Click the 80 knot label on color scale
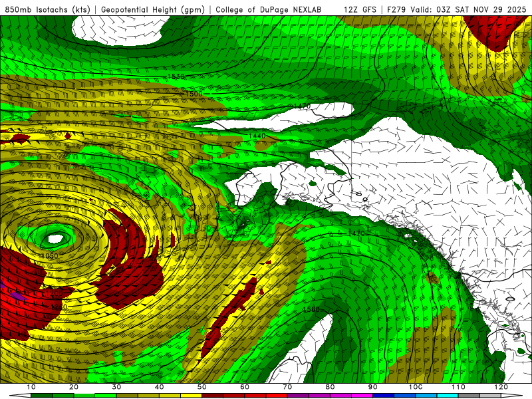 point(330,387)
